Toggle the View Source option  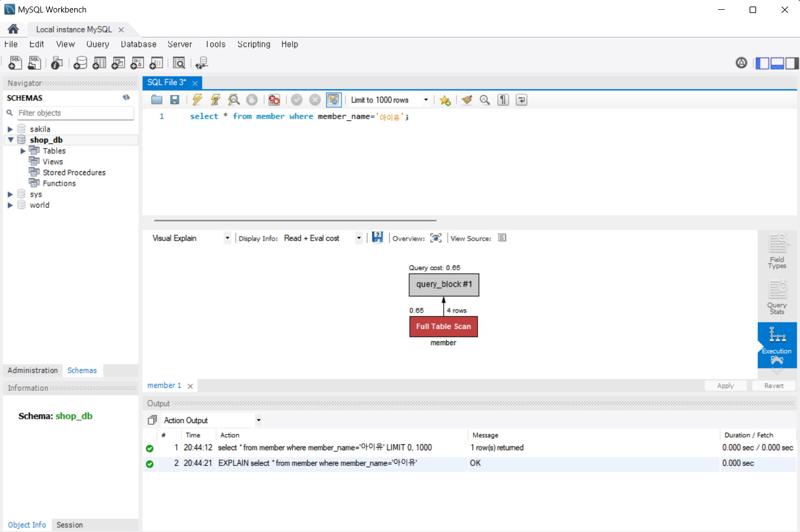point(502,237)
